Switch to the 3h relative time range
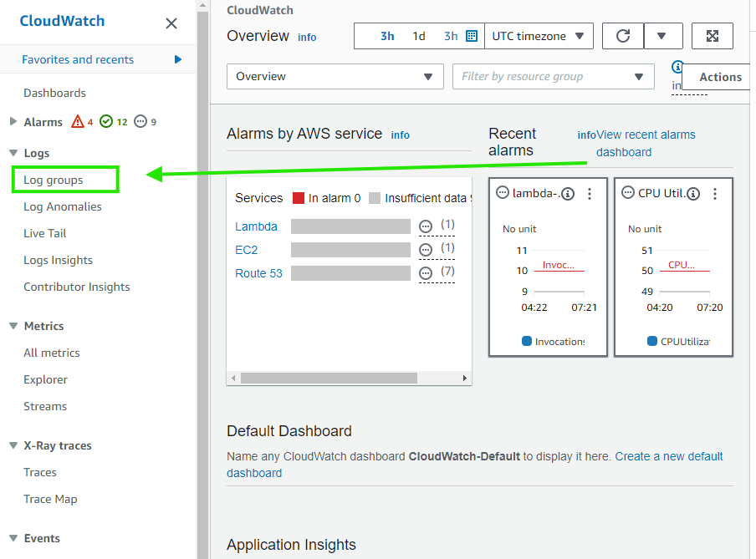The height and width of the screenshot is (559, 756). click(x=387, y=36)
